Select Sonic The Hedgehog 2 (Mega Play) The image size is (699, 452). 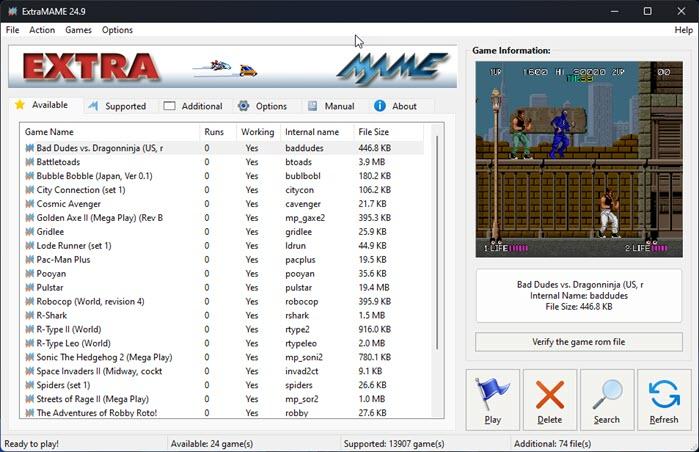click(x=222, y=357)
